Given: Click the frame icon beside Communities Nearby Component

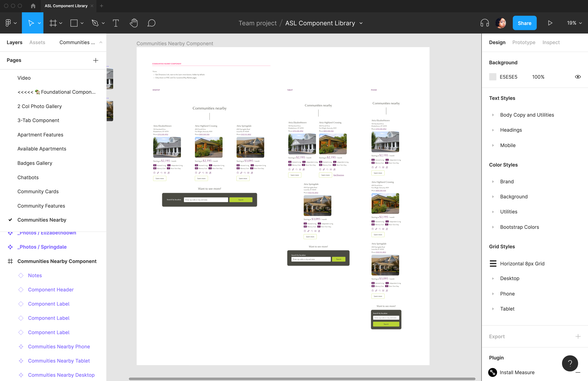Looking at the screenshot, I should pos(10,261).
